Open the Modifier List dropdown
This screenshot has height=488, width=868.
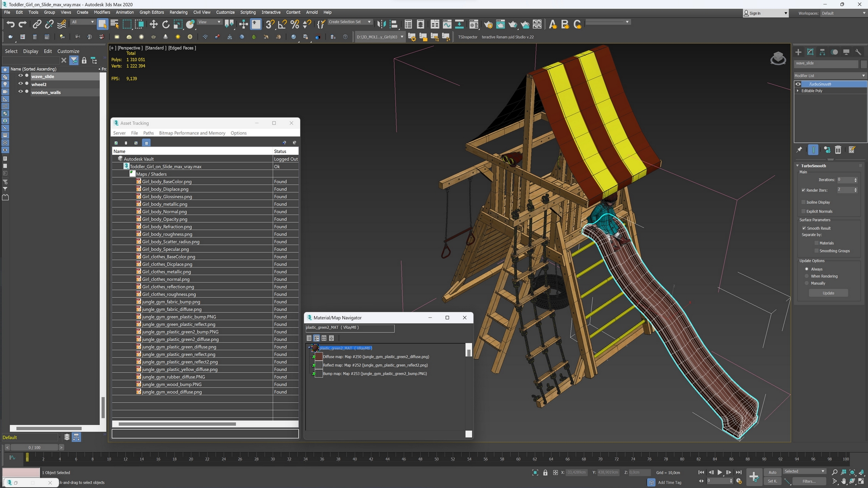tap(830, 75)
